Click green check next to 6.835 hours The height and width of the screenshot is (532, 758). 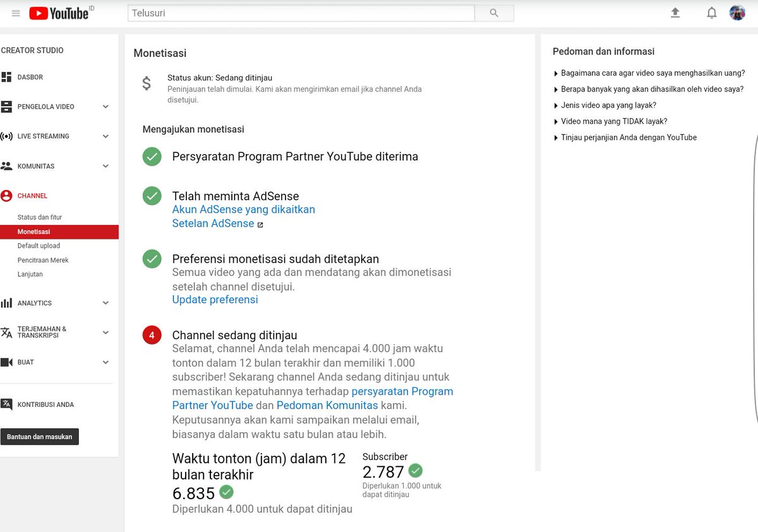(226, 492)
